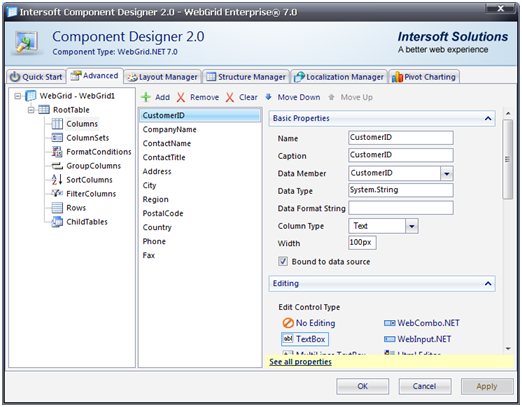Viewport: 522px width, 407px height.
Task: Open the Pivot Charting tab
Action: pyautogui.click(x=424, y=77)
